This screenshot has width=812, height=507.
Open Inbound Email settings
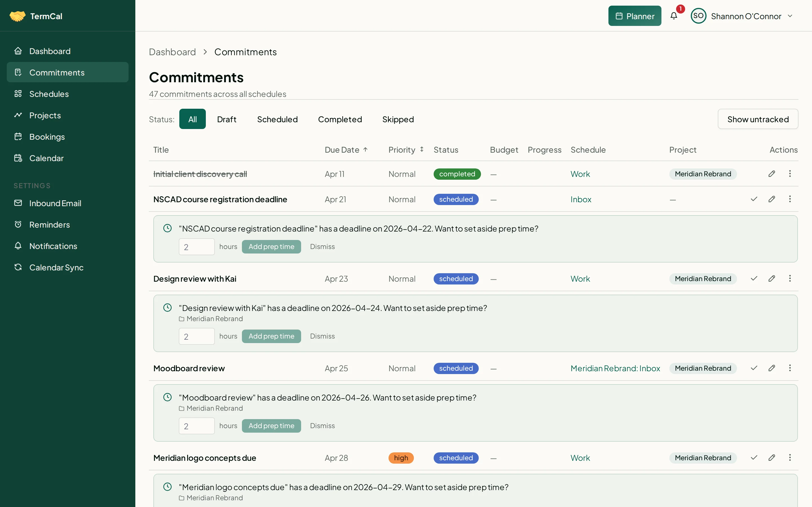coord(56,203)
